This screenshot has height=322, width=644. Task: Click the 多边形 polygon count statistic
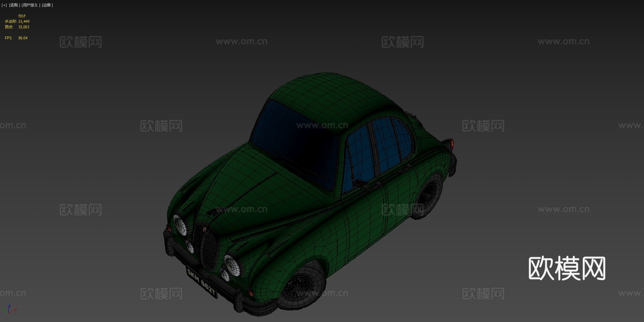point(16,21)
